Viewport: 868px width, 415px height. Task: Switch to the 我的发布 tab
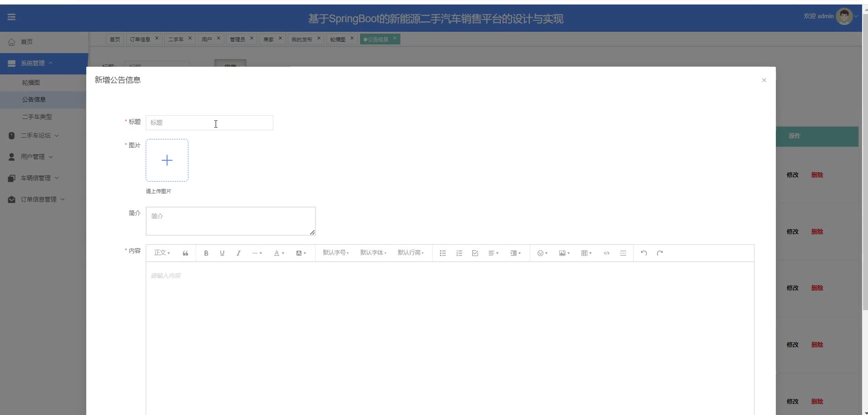pyautogui.click(x=301, y=40)
